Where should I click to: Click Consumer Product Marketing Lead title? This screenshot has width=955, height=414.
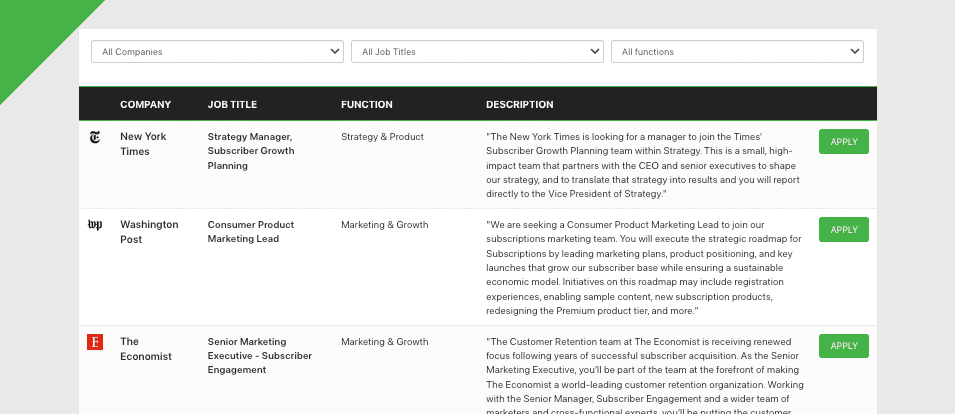tap(251, 231)
